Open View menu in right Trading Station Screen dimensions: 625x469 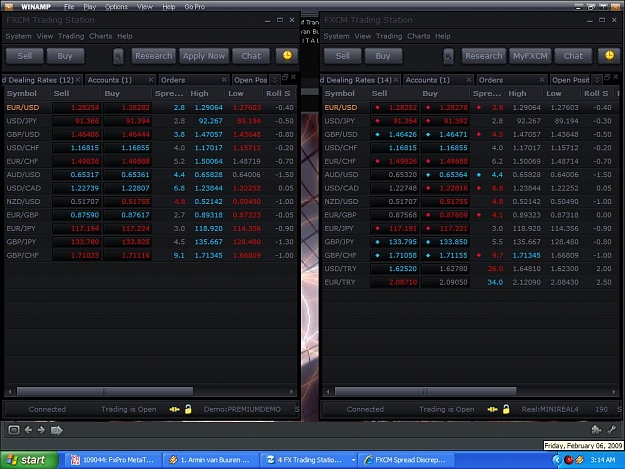[363, 36]
